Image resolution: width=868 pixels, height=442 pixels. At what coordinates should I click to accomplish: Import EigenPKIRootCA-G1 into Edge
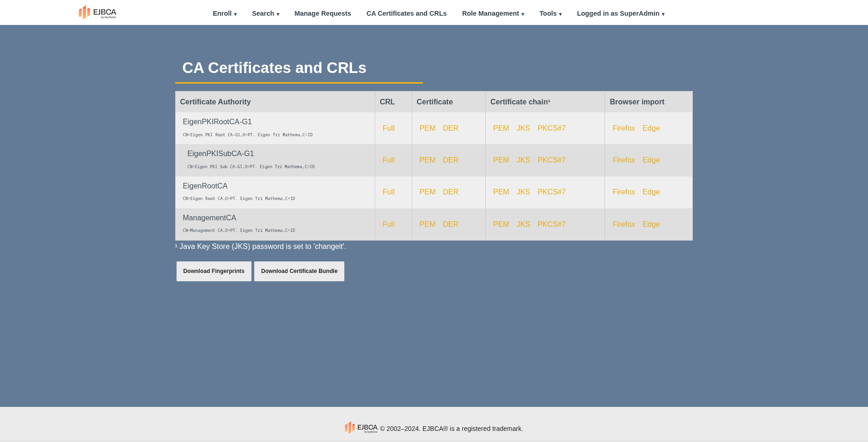click(651, 128)
